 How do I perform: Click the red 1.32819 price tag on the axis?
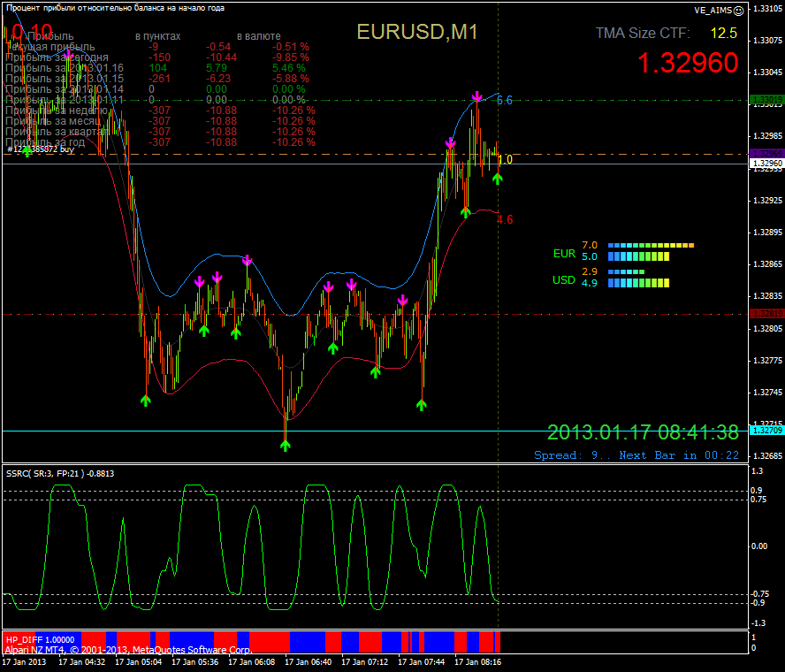point(767,314)
